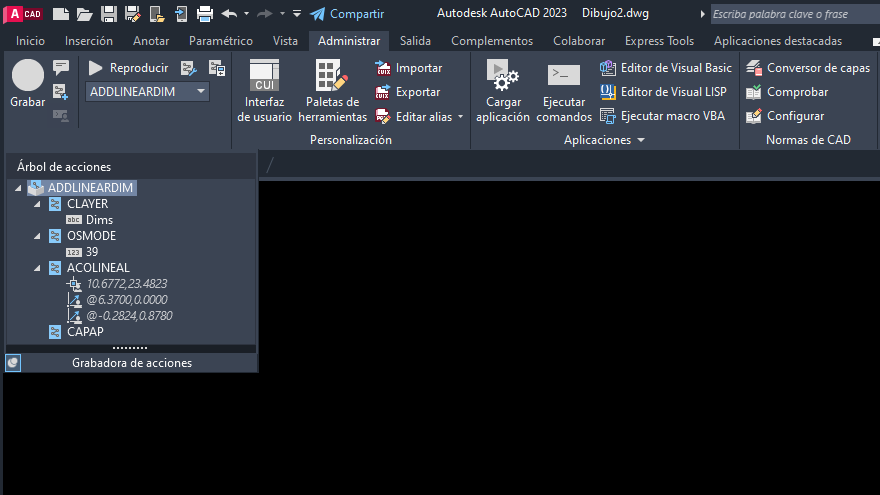
Task: Collapse the ADDLINEARDIM tree root
Action: tap(18, 188)
